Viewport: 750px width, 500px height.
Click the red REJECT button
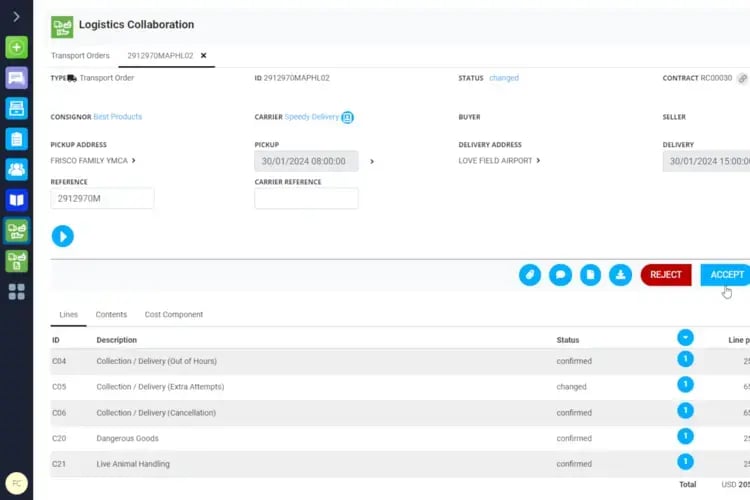click(x=666, y=275)
